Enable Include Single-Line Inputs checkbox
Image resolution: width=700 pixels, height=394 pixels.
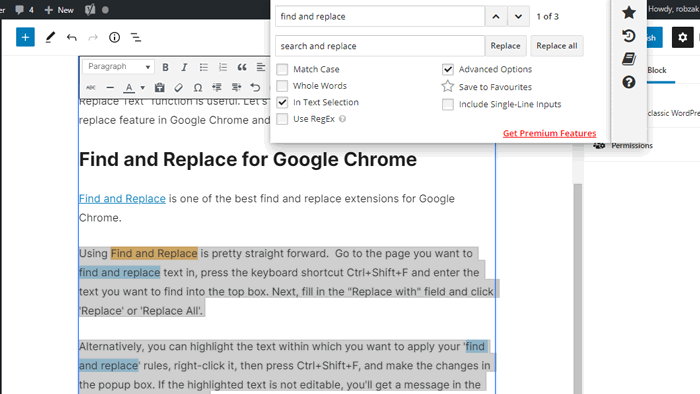pyautogui.click(x=448, y=104)
